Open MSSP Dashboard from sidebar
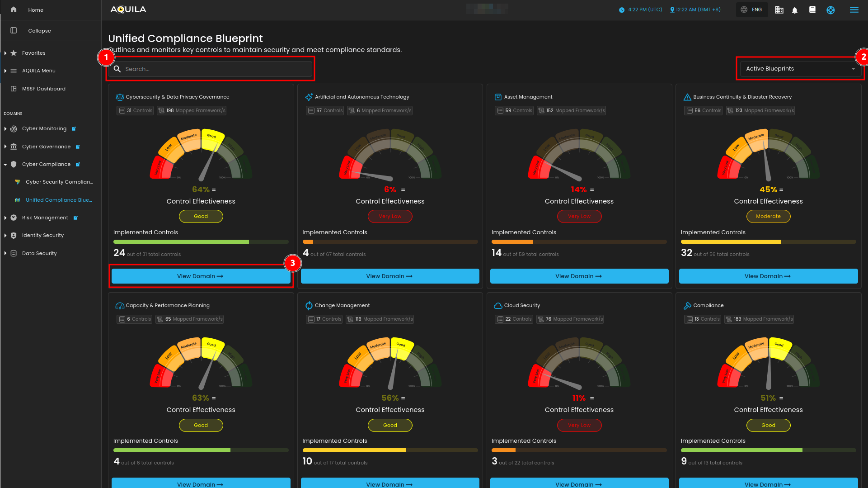868x488 pixels. pos(43,89)
